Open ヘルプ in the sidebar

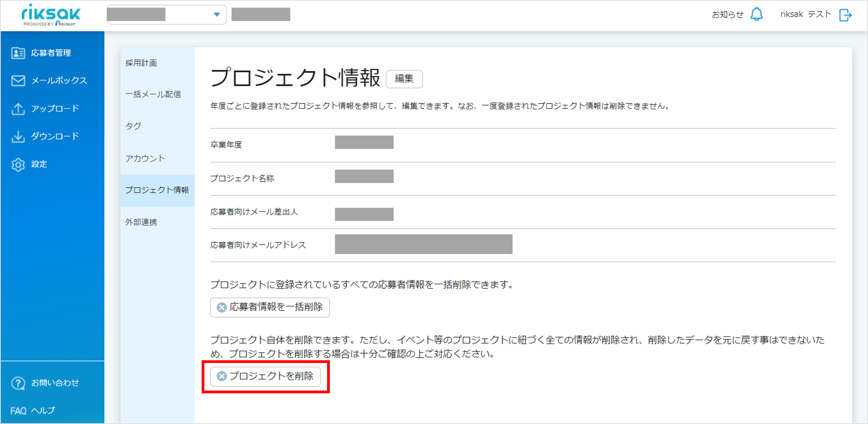coord(43,411)
